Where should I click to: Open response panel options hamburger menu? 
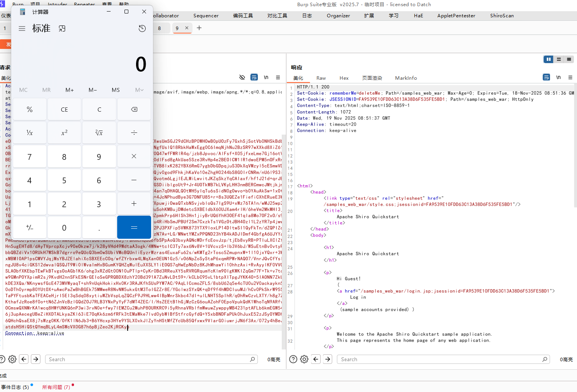(570, 77)
